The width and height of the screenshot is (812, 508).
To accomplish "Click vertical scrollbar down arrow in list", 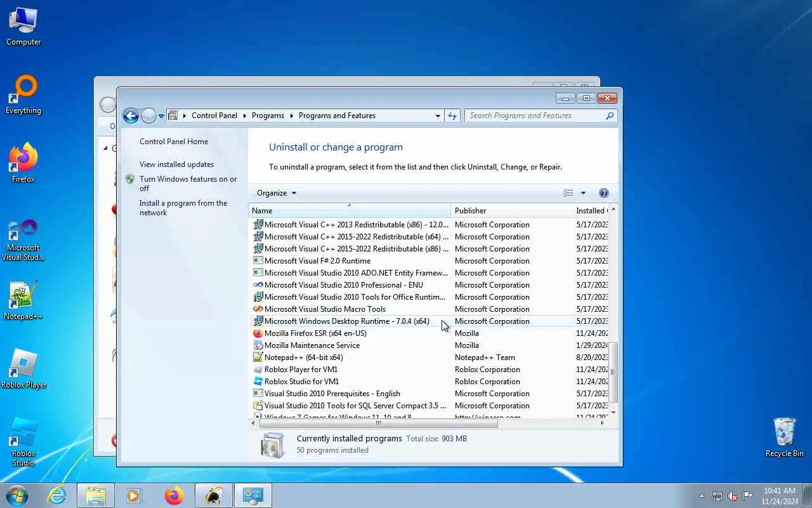I will 613,413.
